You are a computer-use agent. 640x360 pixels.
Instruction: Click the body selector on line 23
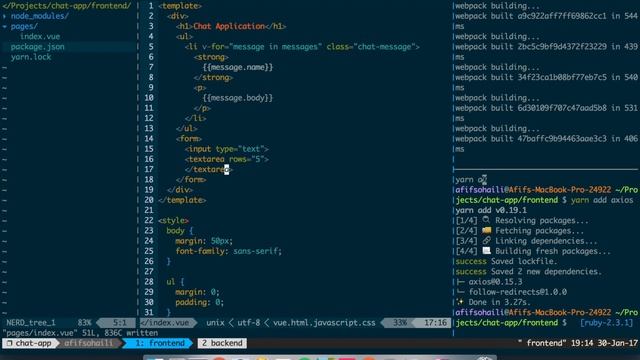(x=176, y=231)
